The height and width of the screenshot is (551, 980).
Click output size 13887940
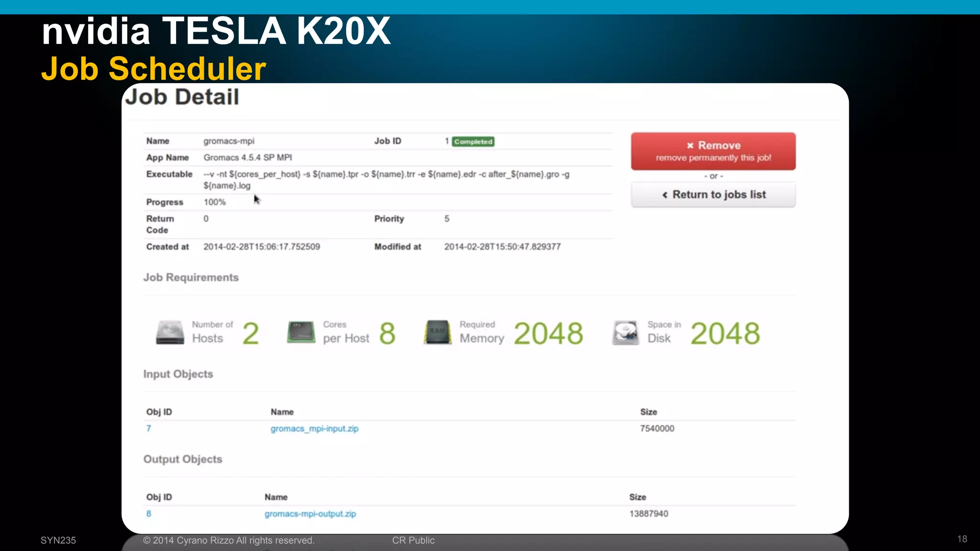click(648, 514)
